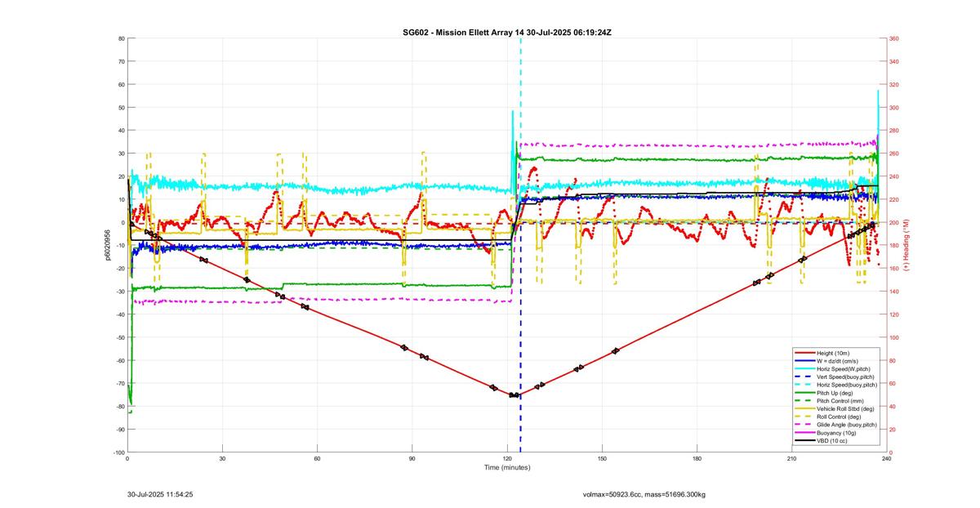This screenshot has height=508, width=980.
Task: Click solid magenta Buoyancy legend line sample
Action: click(x=804, y=433)
